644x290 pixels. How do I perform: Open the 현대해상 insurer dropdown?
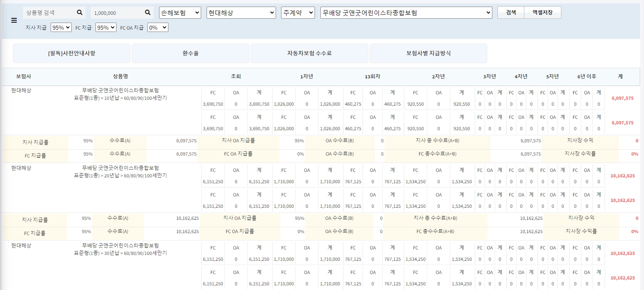click(241, 12)
